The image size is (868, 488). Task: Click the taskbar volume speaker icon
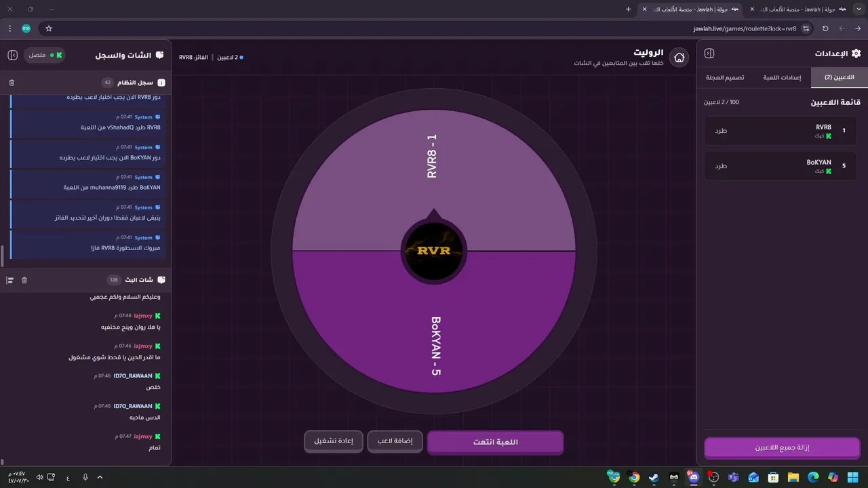point(39,477)
